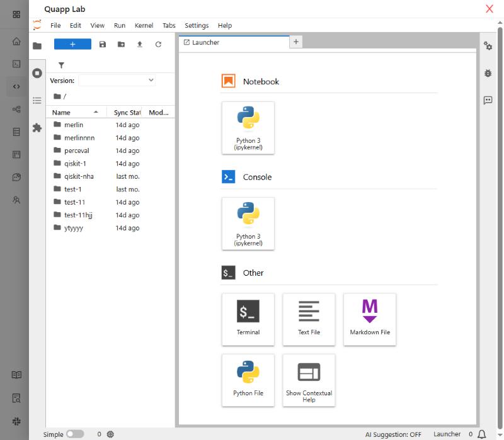Screen dimensions: 504x440
Task: Create a new folder icon
Action: 121,44
